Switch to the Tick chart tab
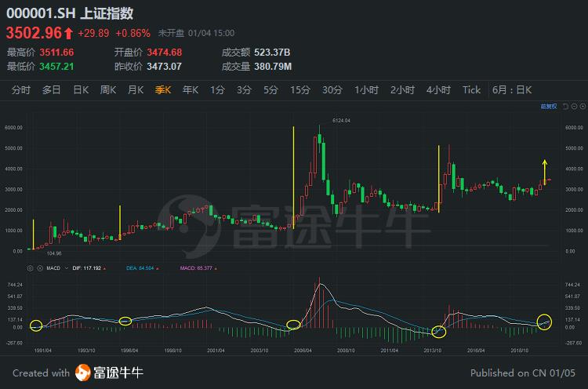Screen dimensions: 588x389 [471, 89]
